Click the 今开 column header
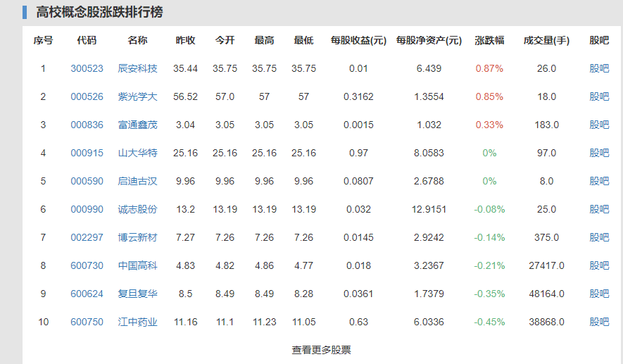Image resolution: width=623 pixels, height=364 pixels. click(225, 41)
